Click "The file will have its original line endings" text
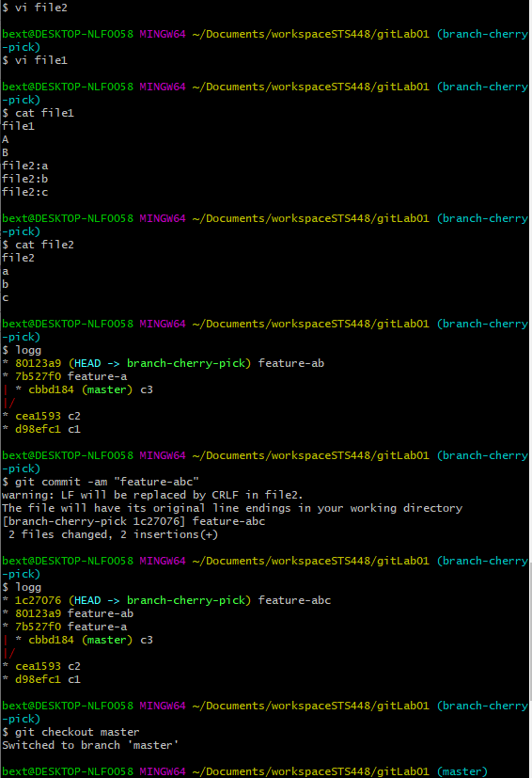Screen dimensions: 532x778 [232, 508]
